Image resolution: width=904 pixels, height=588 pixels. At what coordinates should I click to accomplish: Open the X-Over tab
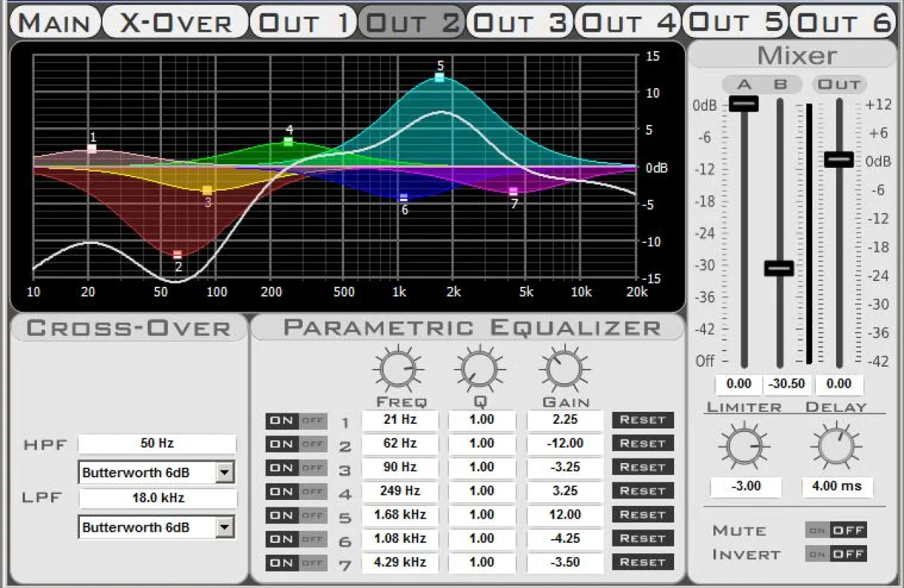coord(175,21)
